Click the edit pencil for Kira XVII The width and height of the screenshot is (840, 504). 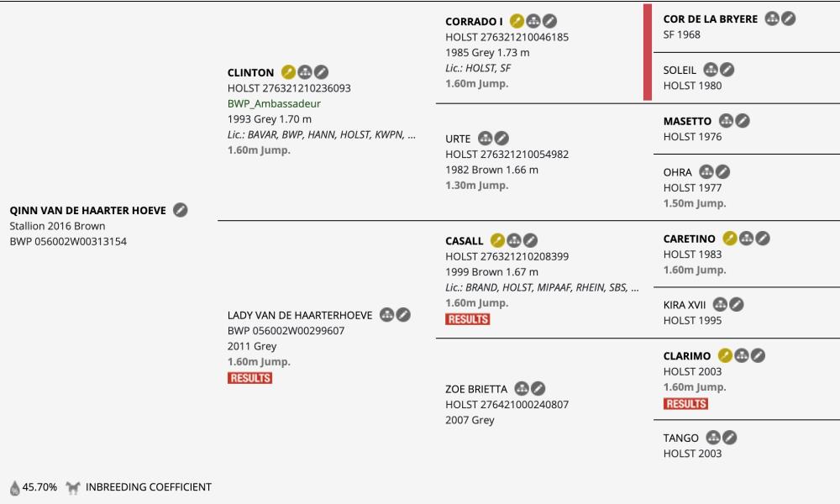[737, 304]
